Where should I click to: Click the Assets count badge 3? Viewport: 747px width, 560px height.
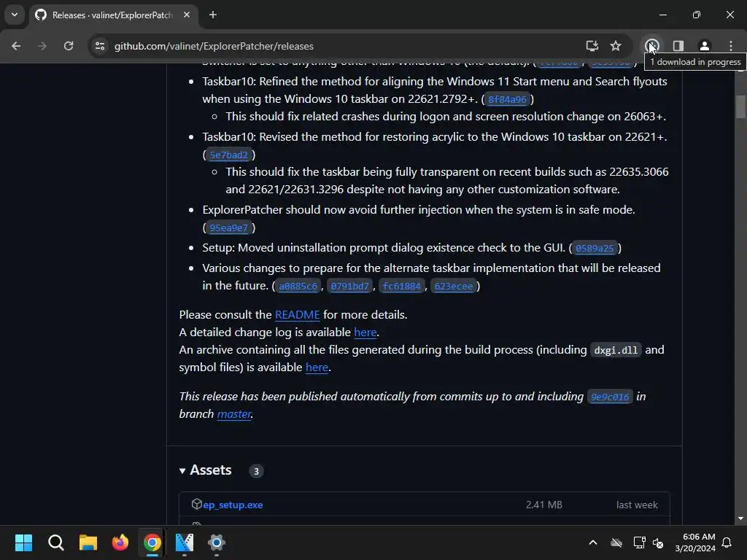(256, 471)
